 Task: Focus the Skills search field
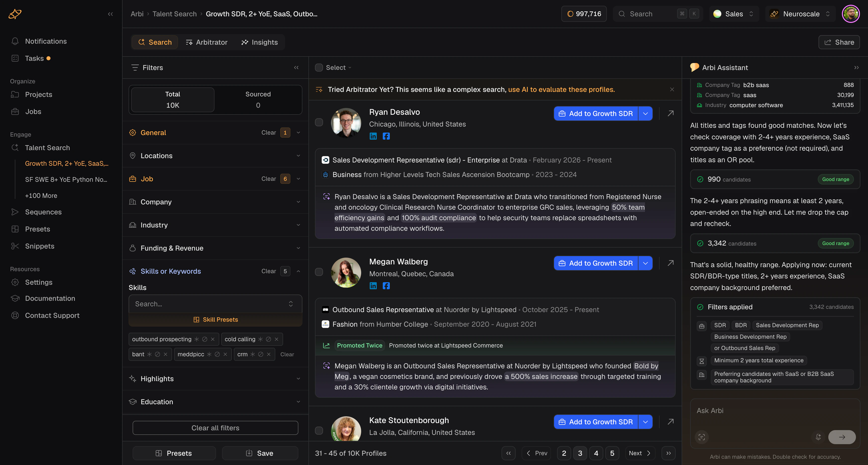coord(215,304)
